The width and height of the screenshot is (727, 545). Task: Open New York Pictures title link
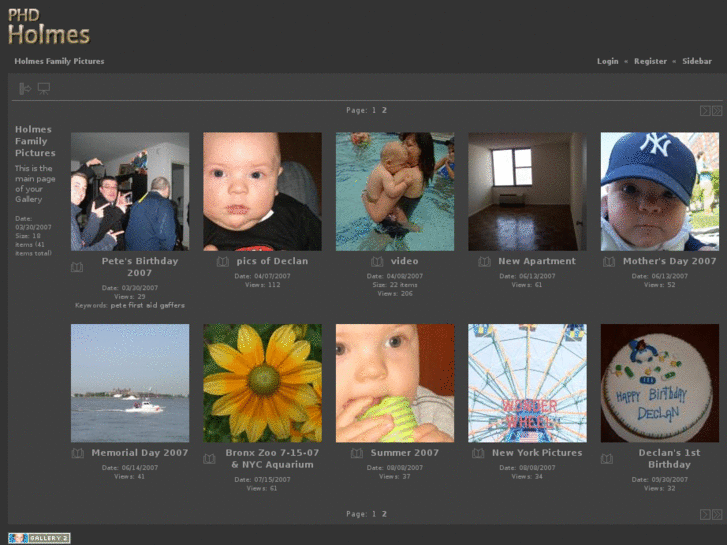(537, 453)
